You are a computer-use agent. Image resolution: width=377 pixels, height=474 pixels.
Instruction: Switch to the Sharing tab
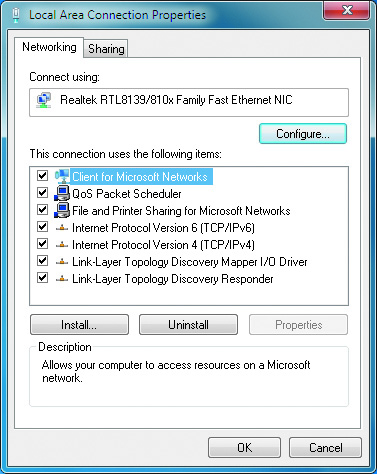[x=106, y=49]
